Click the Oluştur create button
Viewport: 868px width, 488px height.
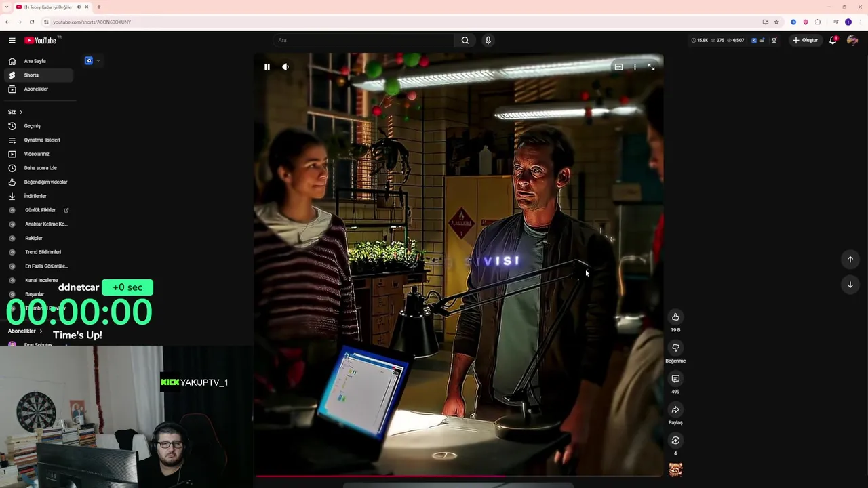[x=805, y=40]
